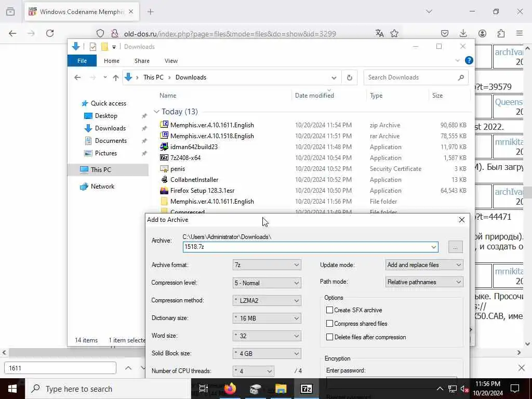The image size is (532, 399).
Task: Bookmark this page with star icon
Action: [394, 33]
